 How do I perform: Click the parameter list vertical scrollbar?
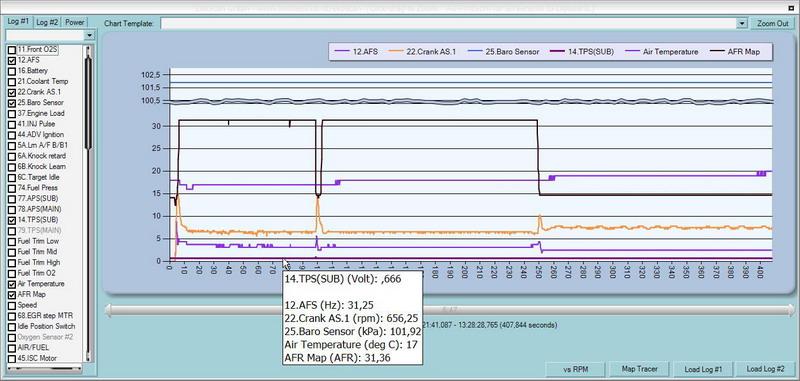click(88, 204)
